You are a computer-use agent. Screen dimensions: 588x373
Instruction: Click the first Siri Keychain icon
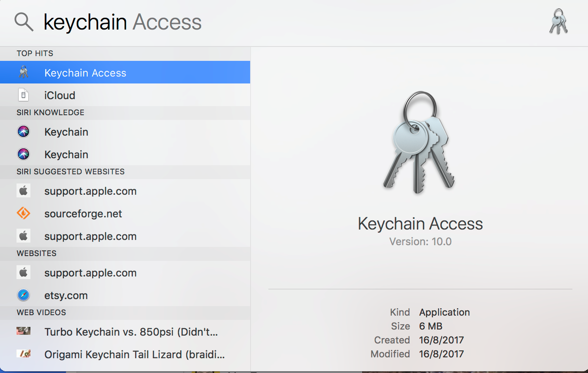point(23,132)
